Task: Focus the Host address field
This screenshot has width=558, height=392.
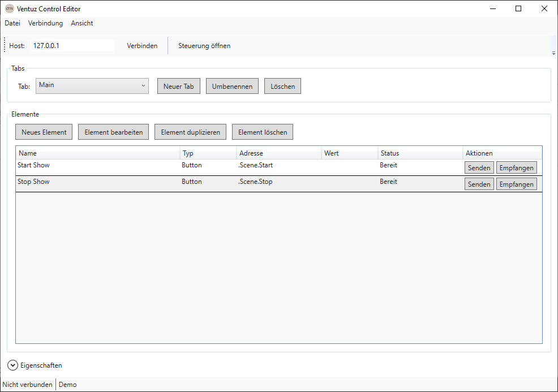Action: 72,45
